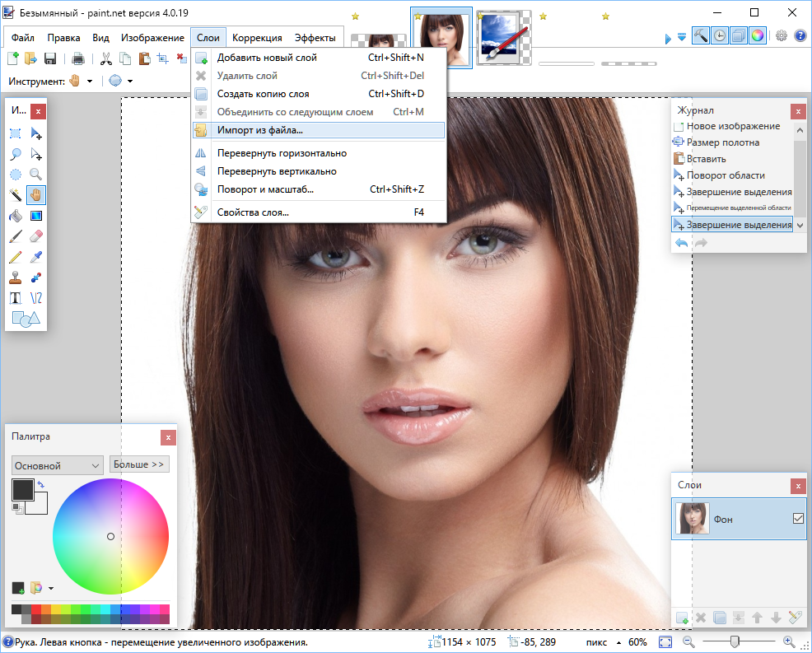The width and height of the screenshot is (812, 653).
Task: Select the Paint Bucket tool
Action: pos(15,216)
